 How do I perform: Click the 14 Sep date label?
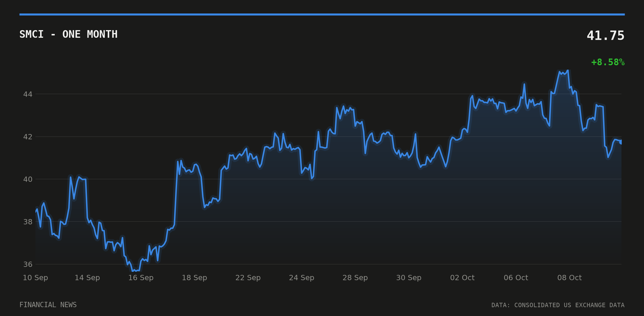(87, 278)
